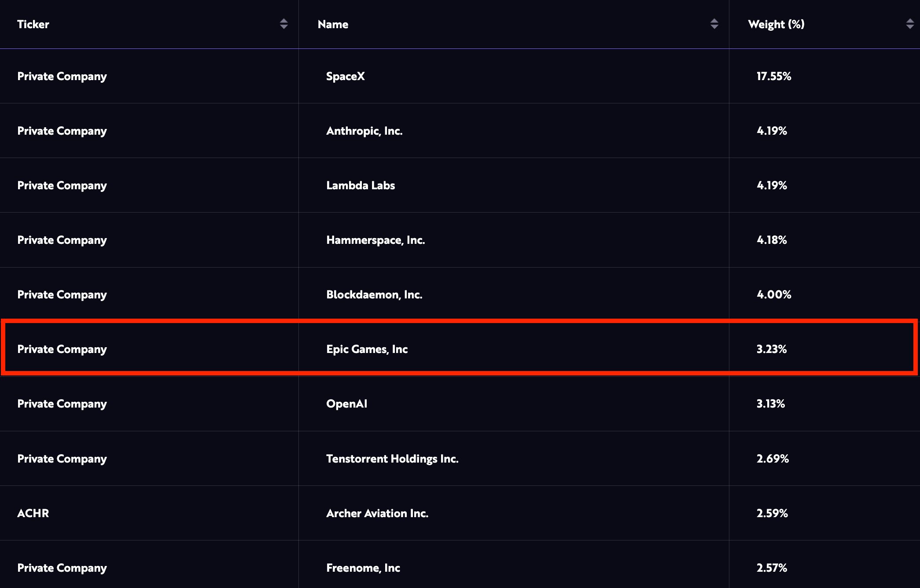Click the 3.23% weight value
Viewport: 920px width, 588px height.
772,349
